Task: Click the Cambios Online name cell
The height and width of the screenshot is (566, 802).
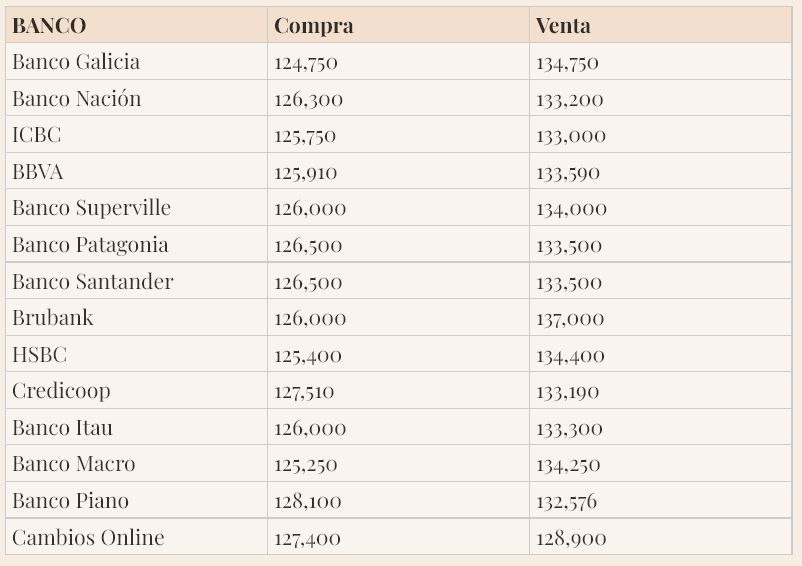Action: [88, 538]
